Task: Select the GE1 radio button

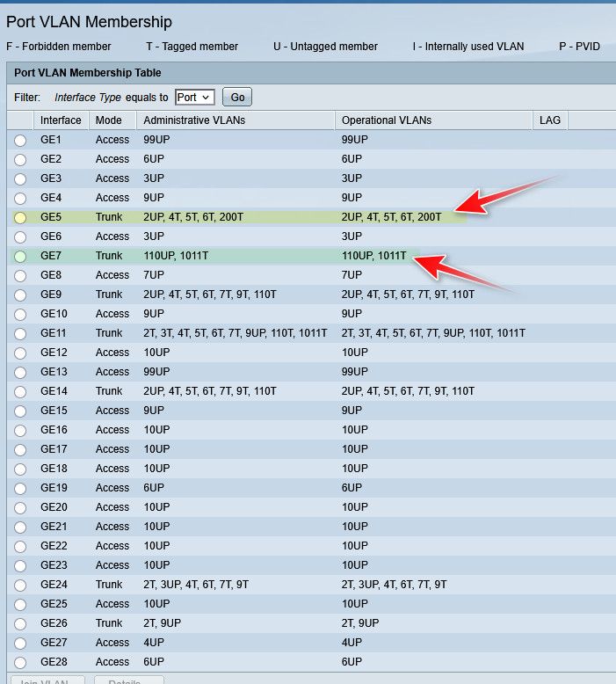Action: pyautogui.click(x=20, y=141)
